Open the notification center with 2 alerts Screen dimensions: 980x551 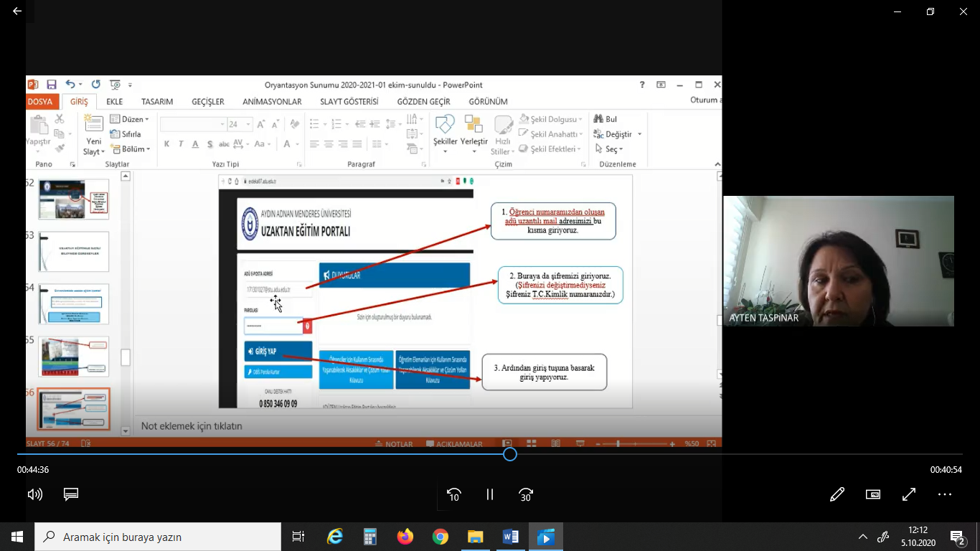(957, 537)
